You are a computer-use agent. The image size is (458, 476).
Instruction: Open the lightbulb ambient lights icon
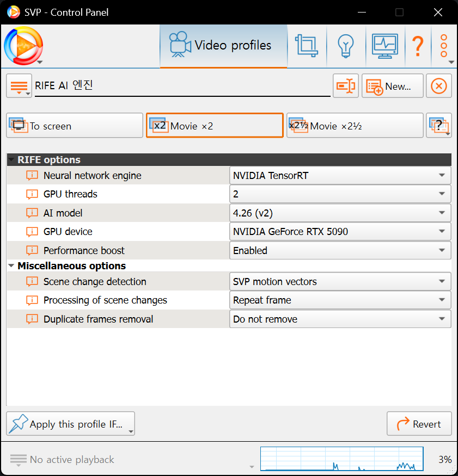(346, 46)
